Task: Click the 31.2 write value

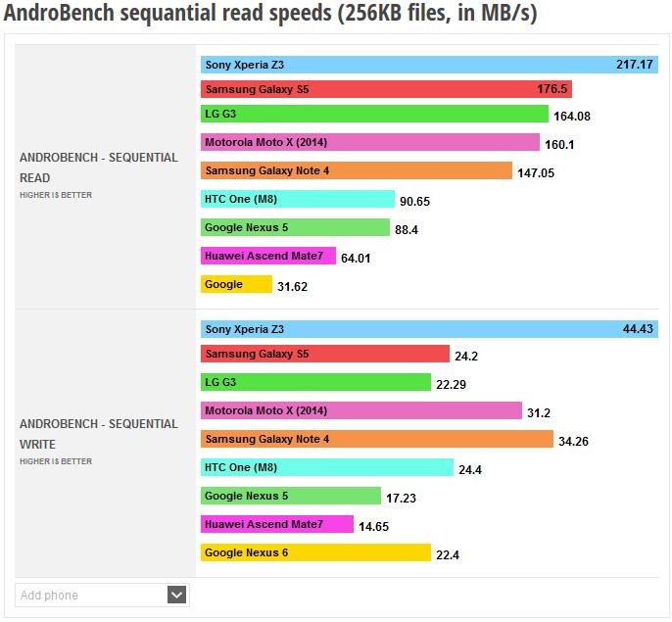Action: [539, 412]
